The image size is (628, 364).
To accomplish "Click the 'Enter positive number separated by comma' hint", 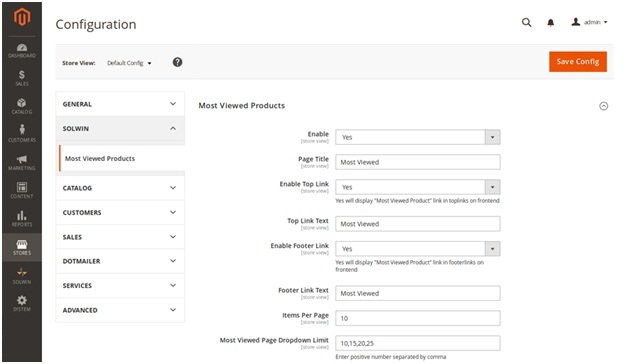I will point(390,357).
